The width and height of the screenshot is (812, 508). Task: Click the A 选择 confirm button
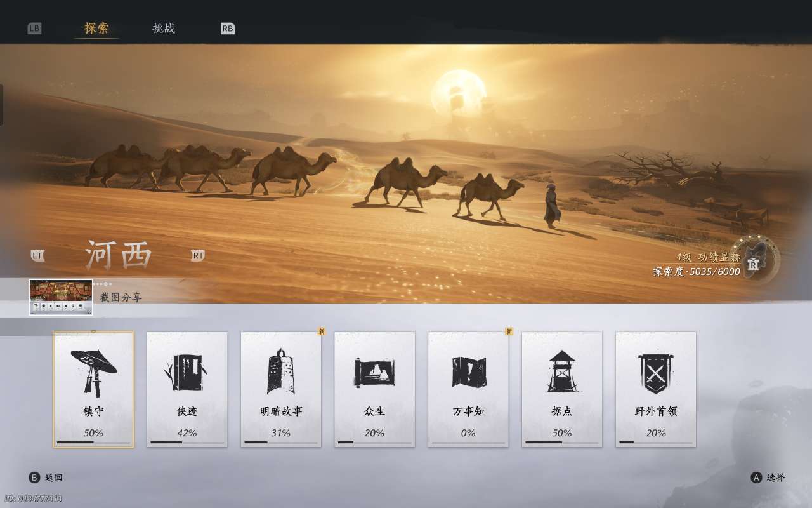[x=768, y=478]
